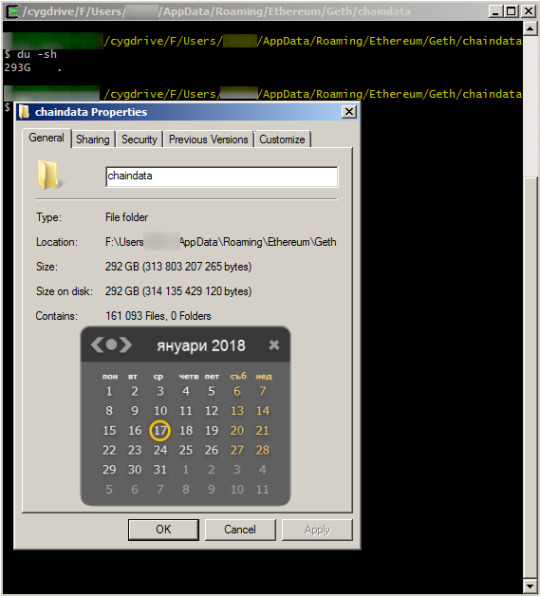Select January 10 in the calendar
The width and height of the screenshot is (540, 596).
(x=160, y=411)
